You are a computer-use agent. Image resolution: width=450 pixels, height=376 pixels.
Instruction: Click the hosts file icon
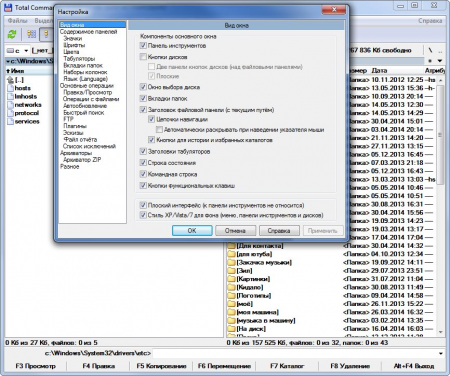point(10,88)
